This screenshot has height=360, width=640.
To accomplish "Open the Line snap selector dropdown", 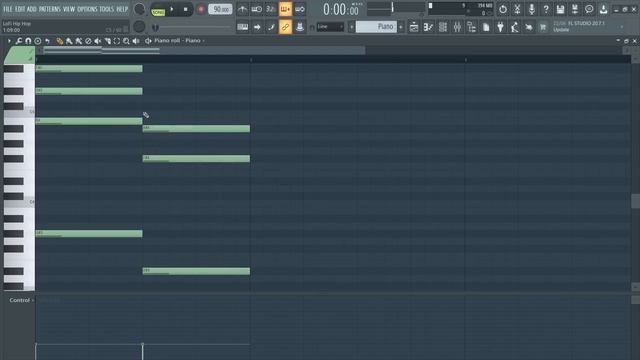I will 330,27.
